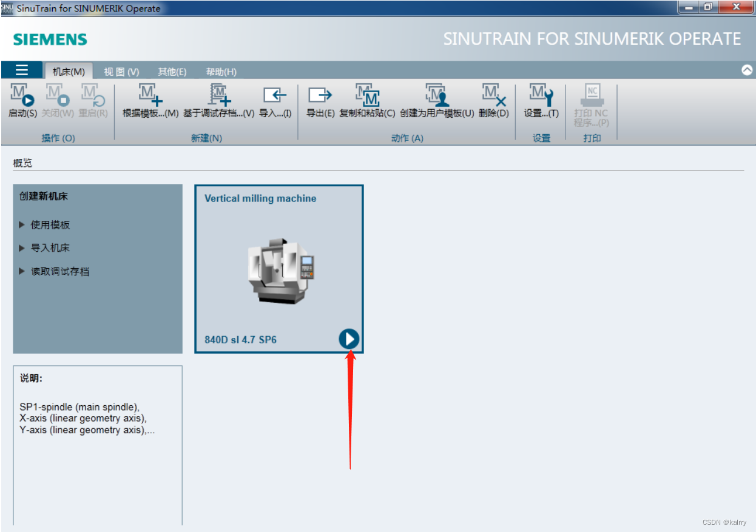The width and height of the screenshot is (756, 532).
Task: Click the 关闭(W) stop machine icon
Action: (58, 96)
